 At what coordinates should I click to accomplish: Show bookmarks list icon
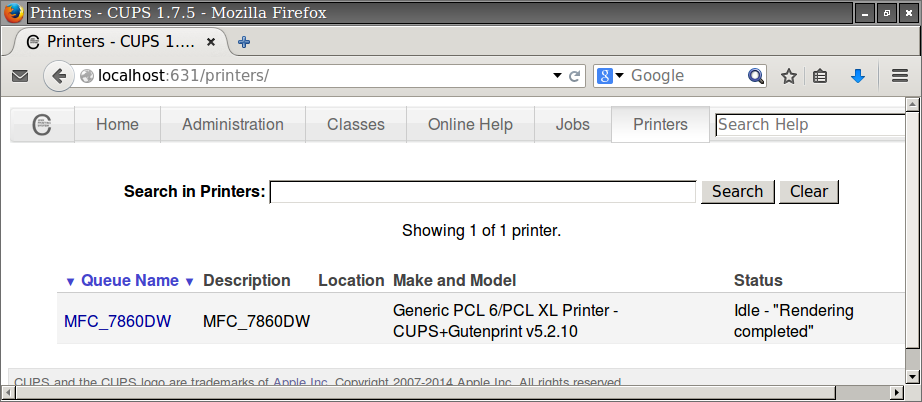[820, 76]
